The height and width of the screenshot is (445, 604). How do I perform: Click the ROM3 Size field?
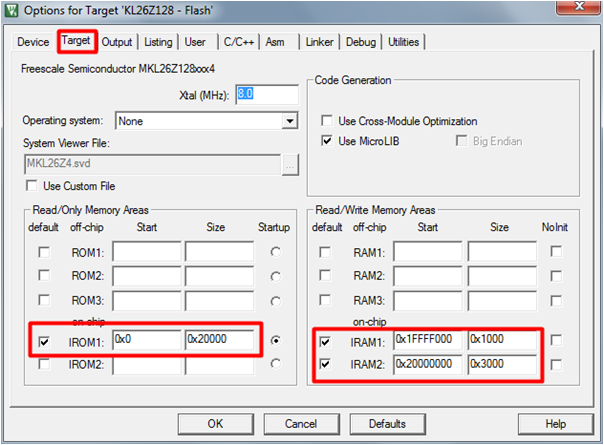pos(219,301)
